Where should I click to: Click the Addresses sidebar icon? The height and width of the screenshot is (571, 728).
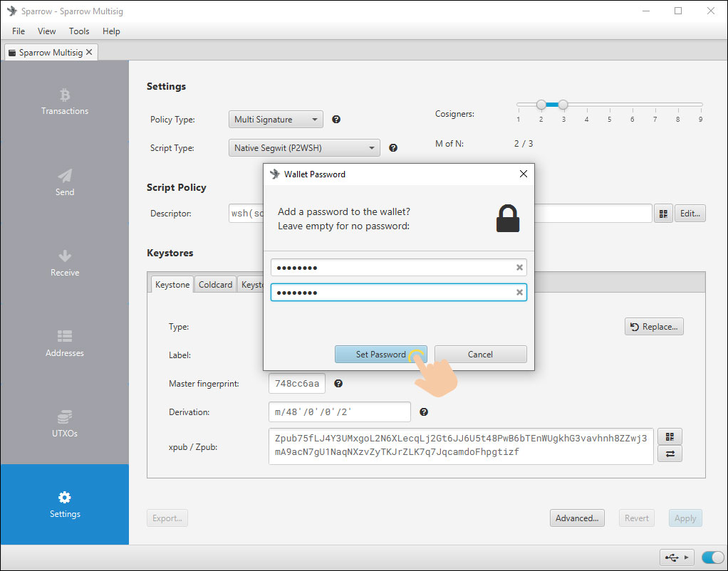(64, 344)
